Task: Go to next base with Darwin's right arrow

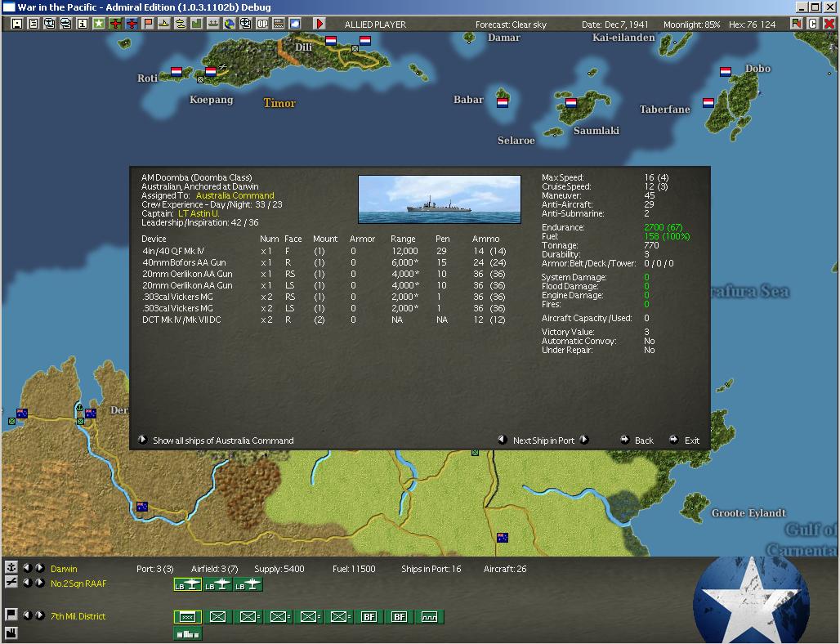Action: tap(39, 568)
